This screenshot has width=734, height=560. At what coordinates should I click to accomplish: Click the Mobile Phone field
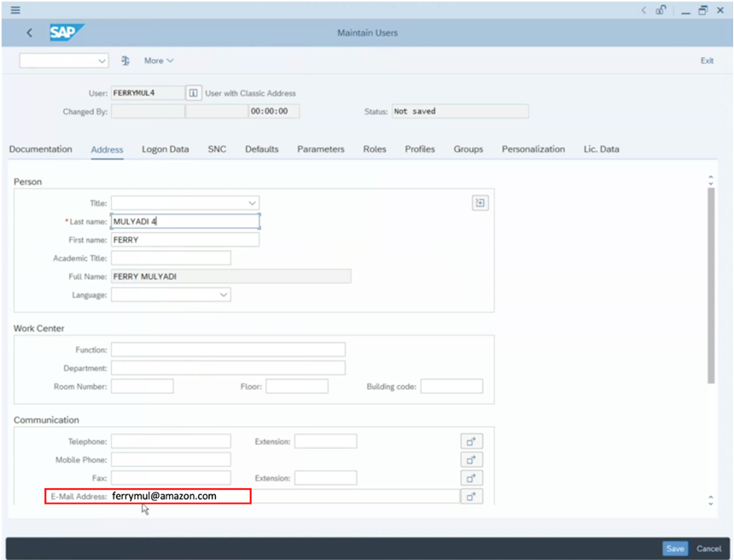pos(171,460)
